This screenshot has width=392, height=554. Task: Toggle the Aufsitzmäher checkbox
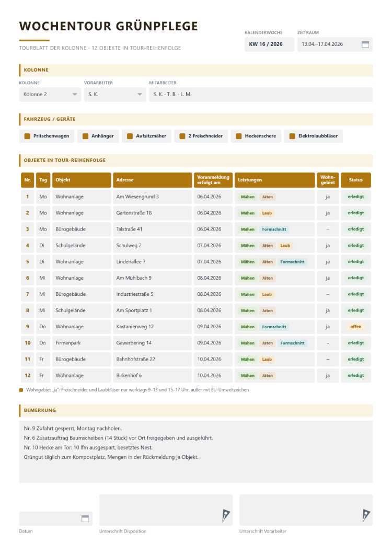coord(130,136)
